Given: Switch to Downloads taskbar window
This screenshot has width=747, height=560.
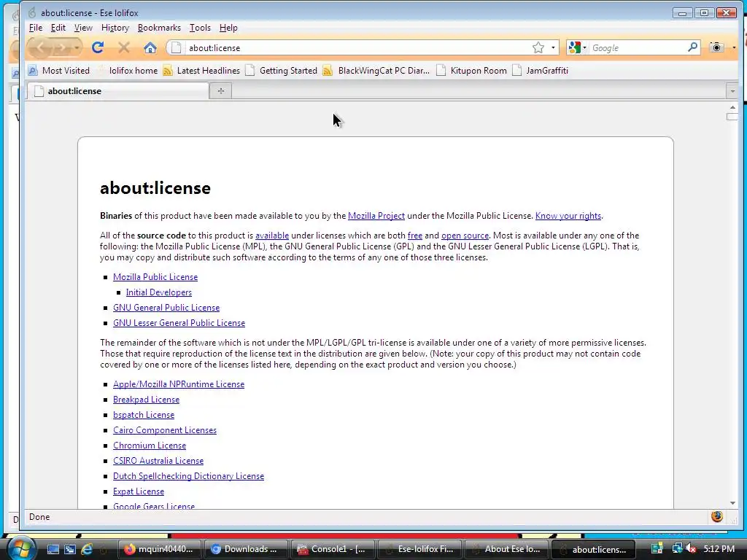Looking at the screenshot, I should pos(245,549).
